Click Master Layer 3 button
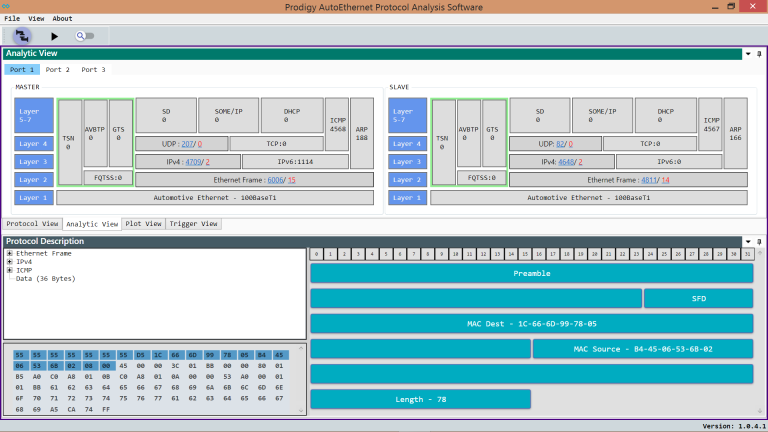 (34, 162)
